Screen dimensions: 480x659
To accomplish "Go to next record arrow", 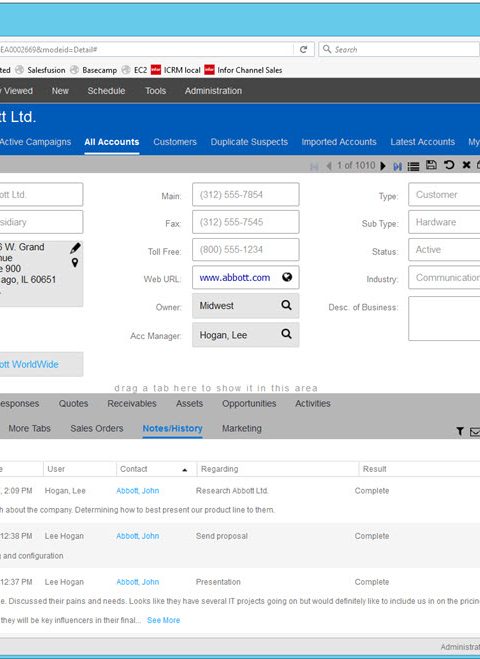I will (x=383, y=166).
